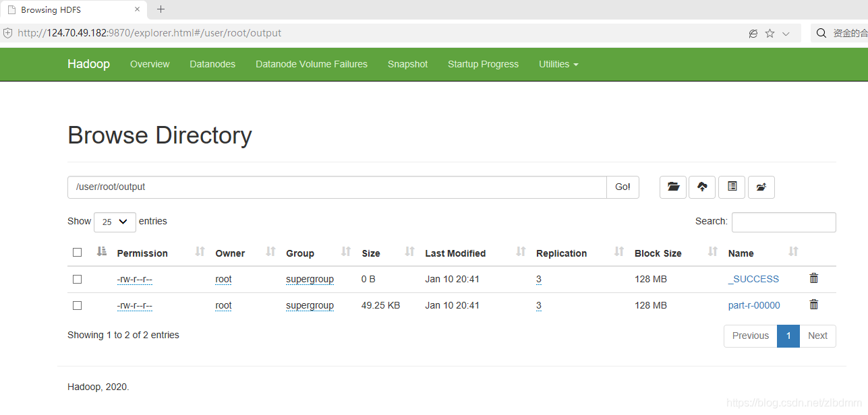
Task: Click owner root in _SUCCESS row
Action: (223, 279)
